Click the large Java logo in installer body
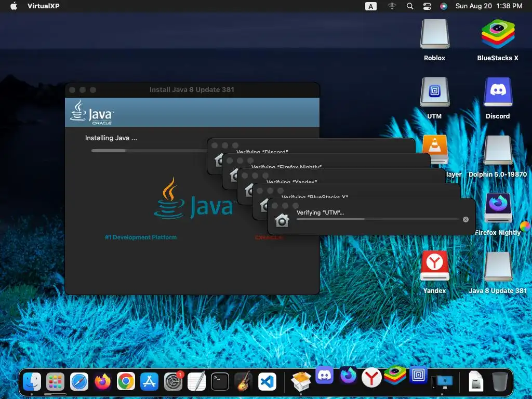 click(193, 198)
